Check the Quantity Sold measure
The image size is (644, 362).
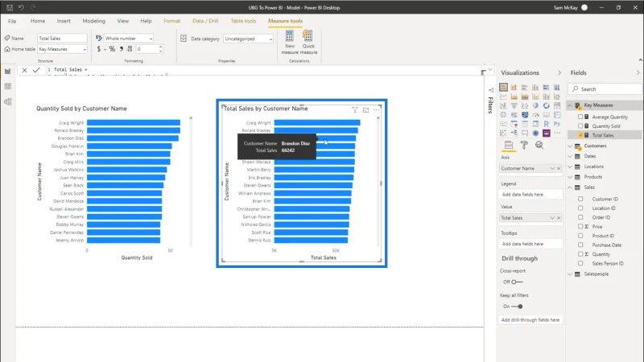(580, 126)
